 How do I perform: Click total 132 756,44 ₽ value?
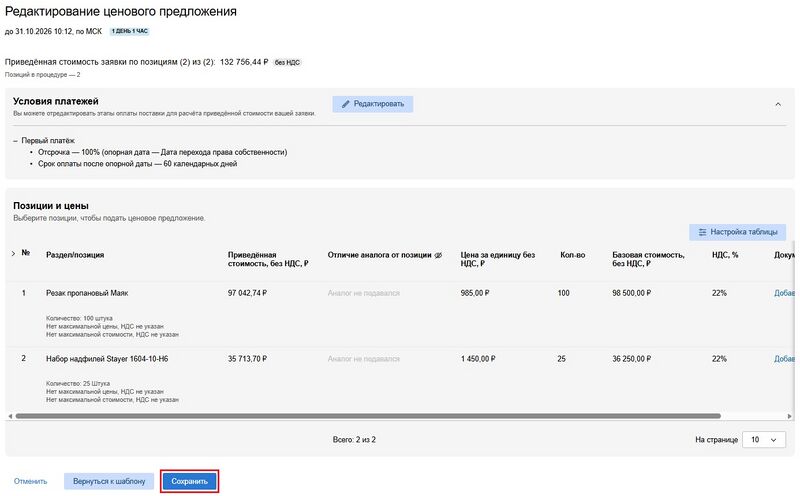tap(244, 62)
